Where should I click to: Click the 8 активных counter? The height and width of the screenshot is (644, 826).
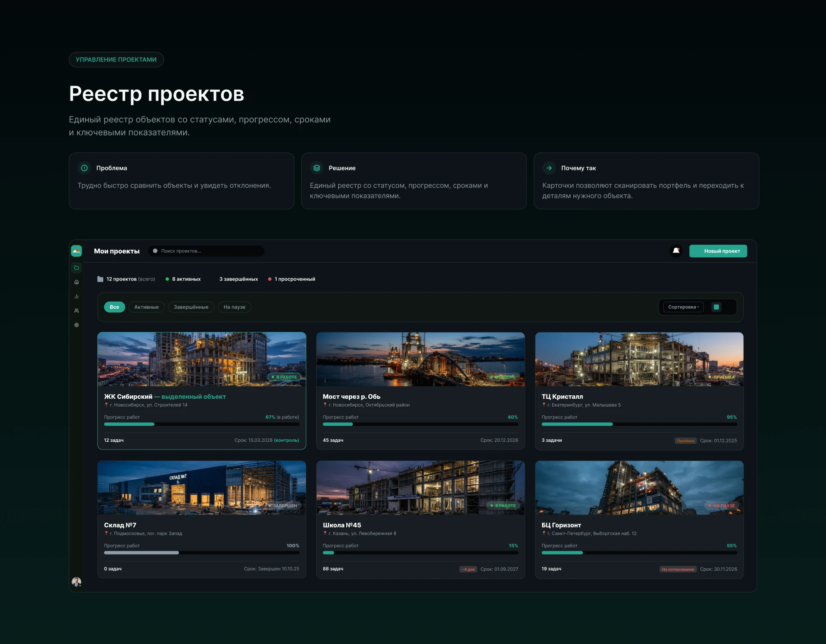183,279
